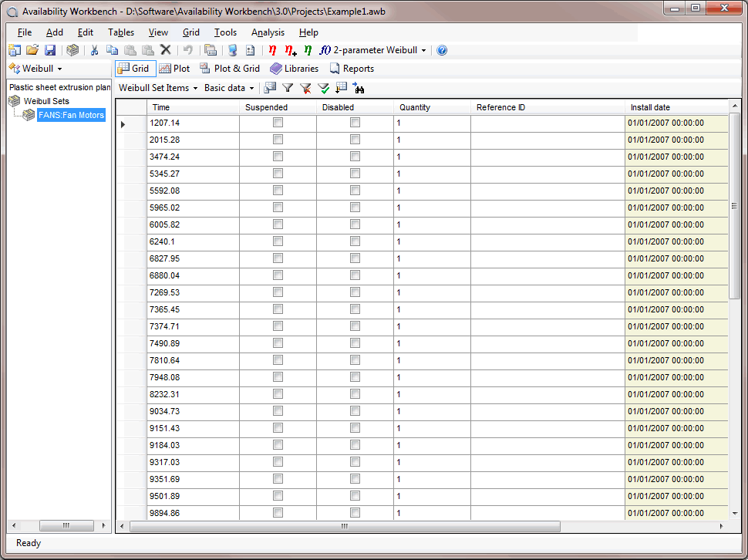
Task: Open the Libraries view
Action: [x=295, y=69]
